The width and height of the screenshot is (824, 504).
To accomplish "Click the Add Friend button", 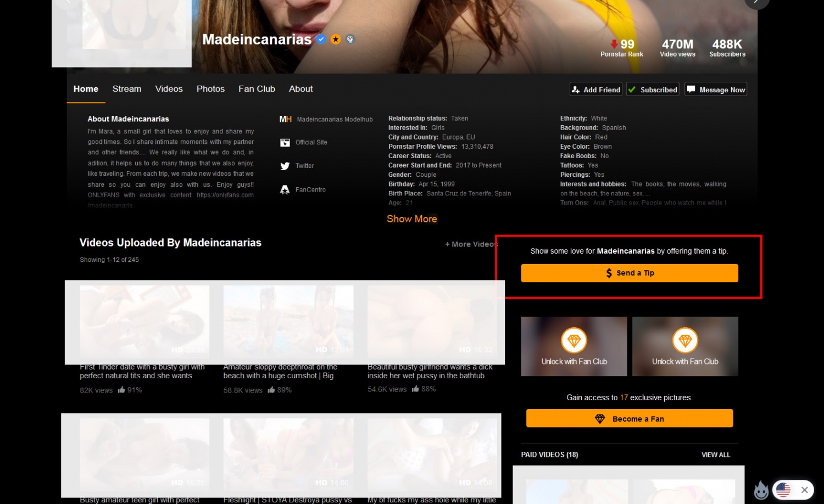I will click(596, 89).
